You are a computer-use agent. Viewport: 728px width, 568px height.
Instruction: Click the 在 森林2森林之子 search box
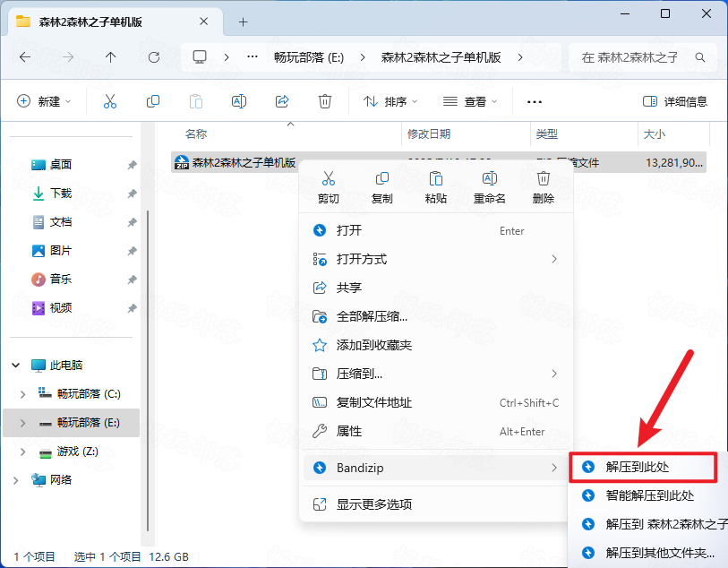pyautogui.click(x=642, y=57)
